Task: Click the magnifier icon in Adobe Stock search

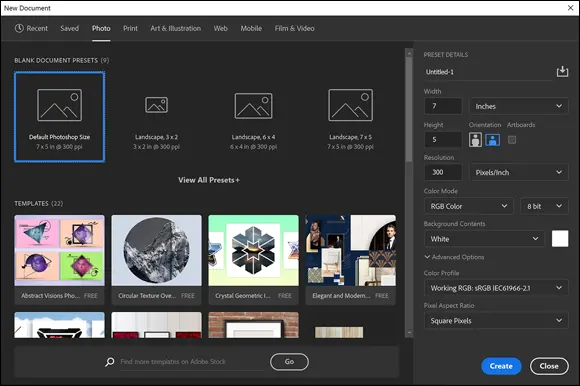Action: [x=109, y=362]
